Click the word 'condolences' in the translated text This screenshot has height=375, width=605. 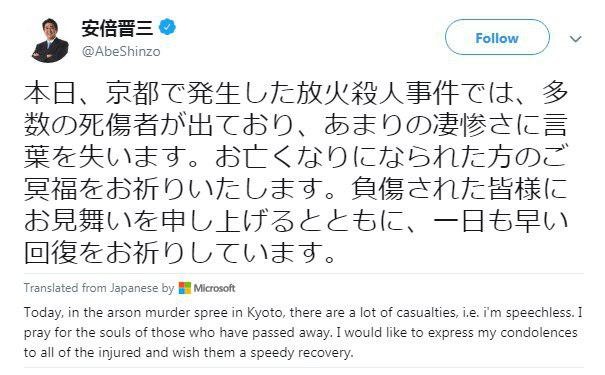pyautogui.click(x=539, y=333)
